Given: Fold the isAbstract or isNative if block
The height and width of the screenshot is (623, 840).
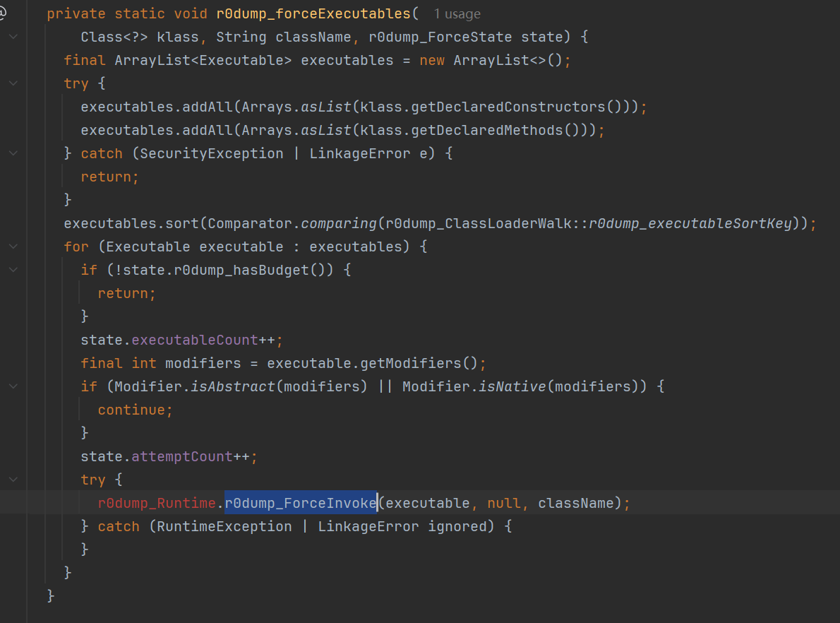Looking at the screenshot, I should click(13, 386).
